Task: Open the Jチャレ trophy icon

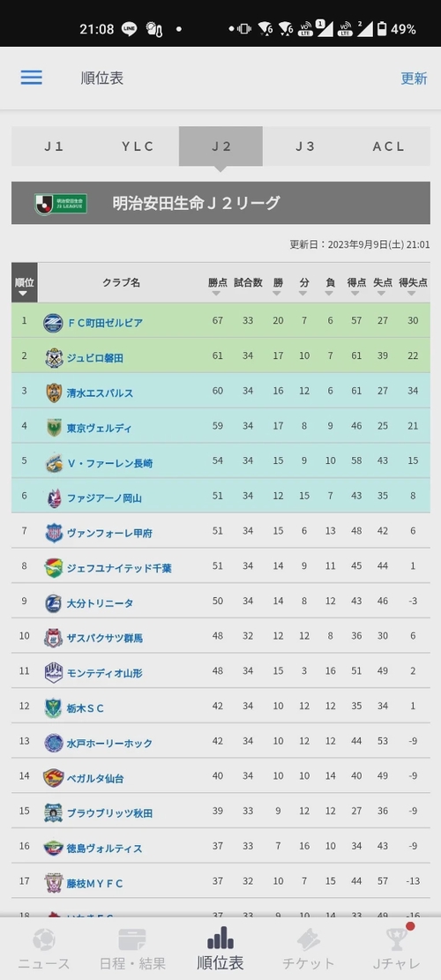Action: [x=397, y=939]
